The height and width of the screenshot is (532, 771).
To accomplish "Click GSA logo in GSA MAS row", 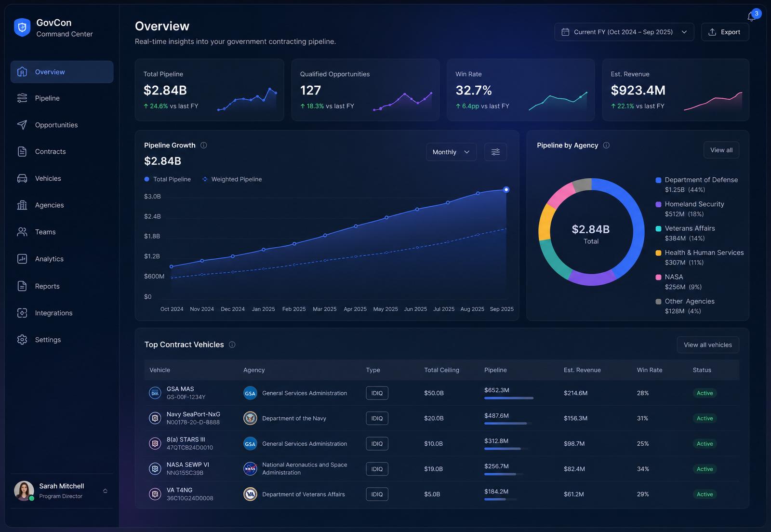I will [250, 393].
